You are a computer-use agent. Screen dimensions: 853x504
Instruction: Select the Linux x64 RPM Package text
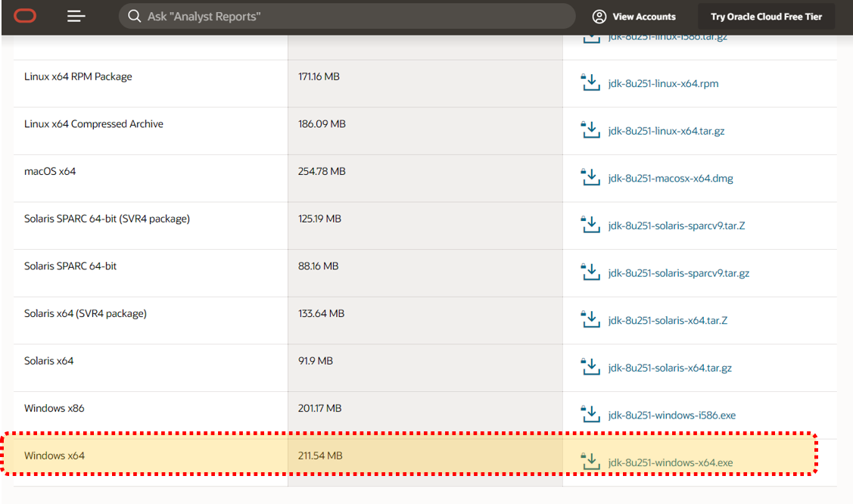coord(78,76)
